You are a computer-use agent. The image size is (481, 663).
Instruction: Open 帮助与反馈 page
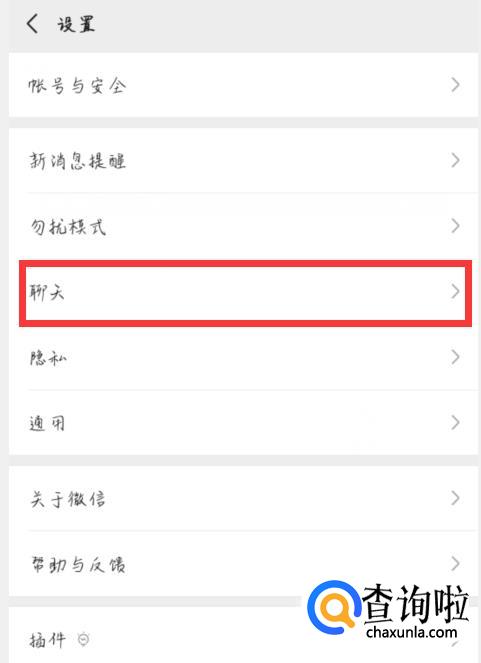[x=243, y=564]
